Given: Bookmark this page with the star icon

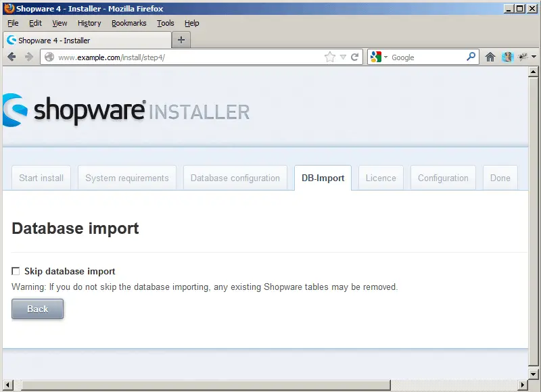Looking at the screenshot, I should 330,57.
